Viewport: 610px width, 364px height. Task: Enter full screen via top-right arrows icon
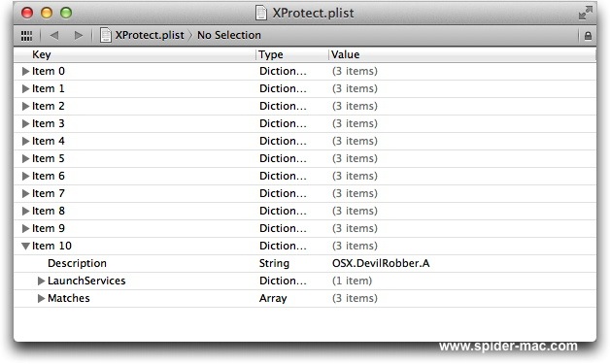(x=585, y=13)
